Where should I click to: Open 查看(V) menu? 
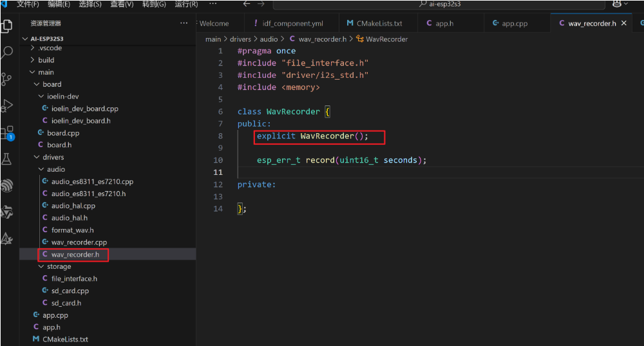[x=122, y=4]
